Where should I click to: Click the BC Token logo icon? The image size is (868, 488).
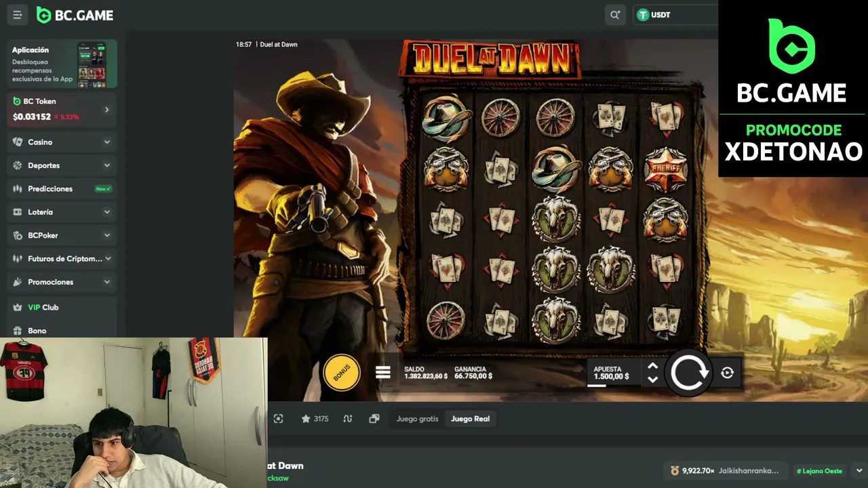[x=17, y=102]
